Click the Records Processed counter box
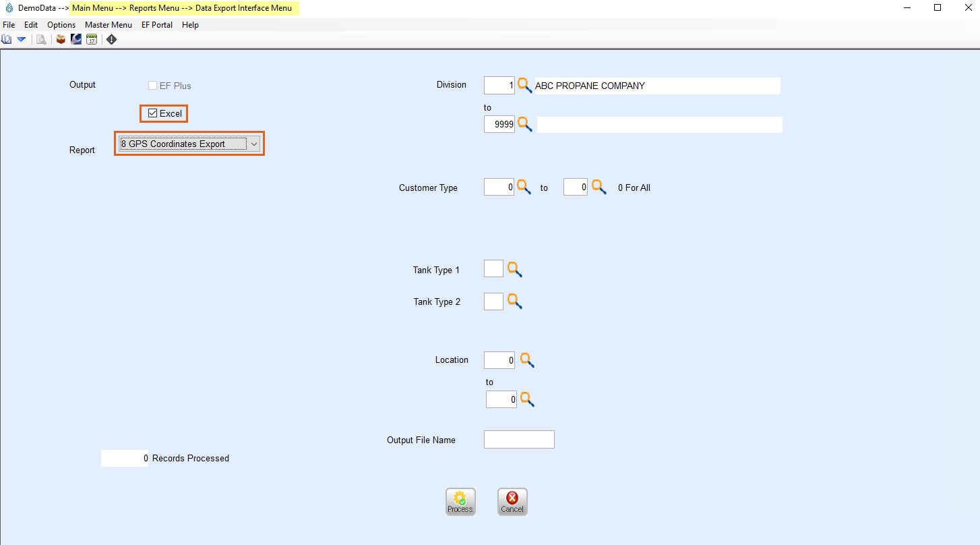Image resolution: width=980 pixels, height=545 pixels. [125, 458]
